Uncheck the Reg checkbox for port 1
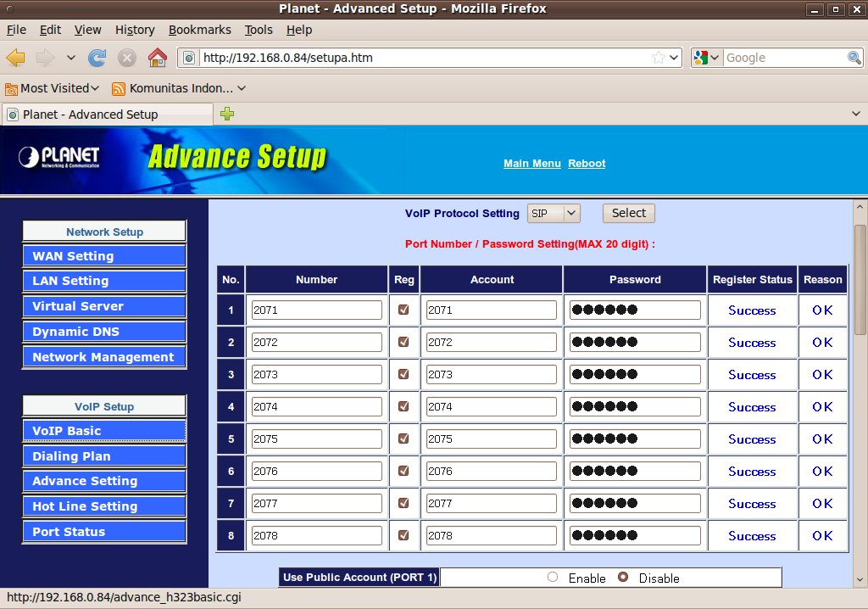Image resolution: width=868 pixels, height=609 pixels. 403,310
